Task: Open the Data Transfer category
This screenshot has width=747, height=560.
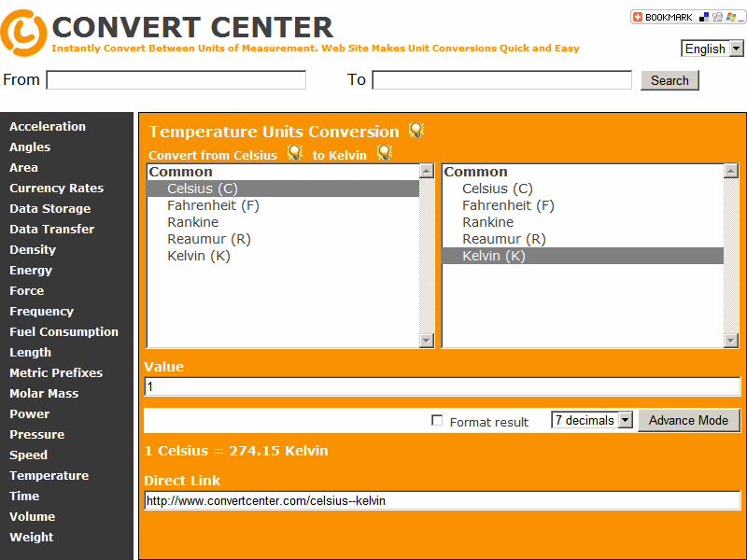Action: pyautogui.click(x=52, y=229)
